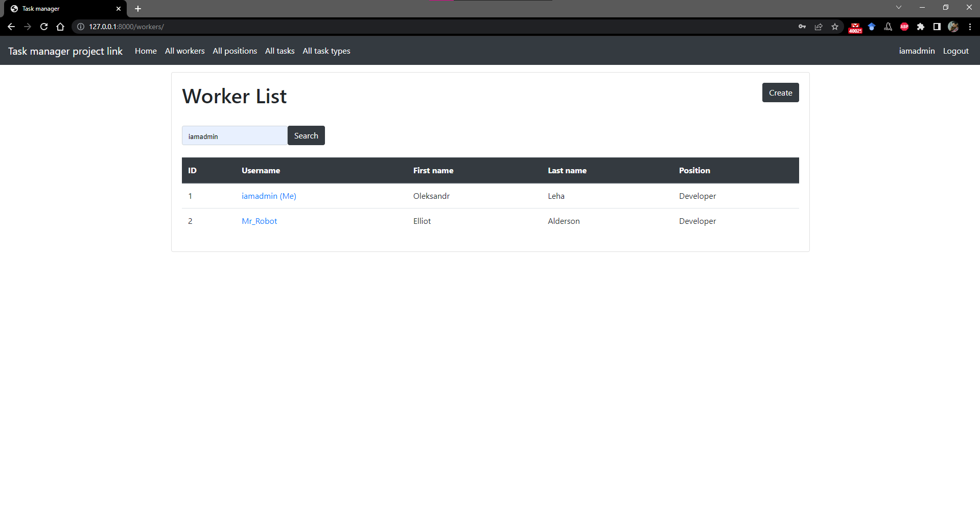Go to Home nav item
The width and height of the screenshot is (980, 531).
(x=146, y=51)
